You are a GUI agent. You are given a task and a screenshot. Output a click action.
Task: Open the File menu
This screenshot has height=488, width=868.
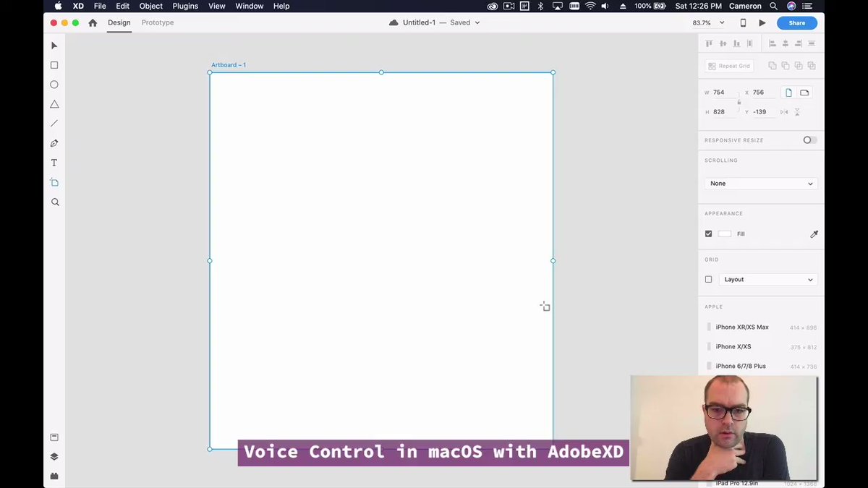pyautogui.click(x=100, y=6)
